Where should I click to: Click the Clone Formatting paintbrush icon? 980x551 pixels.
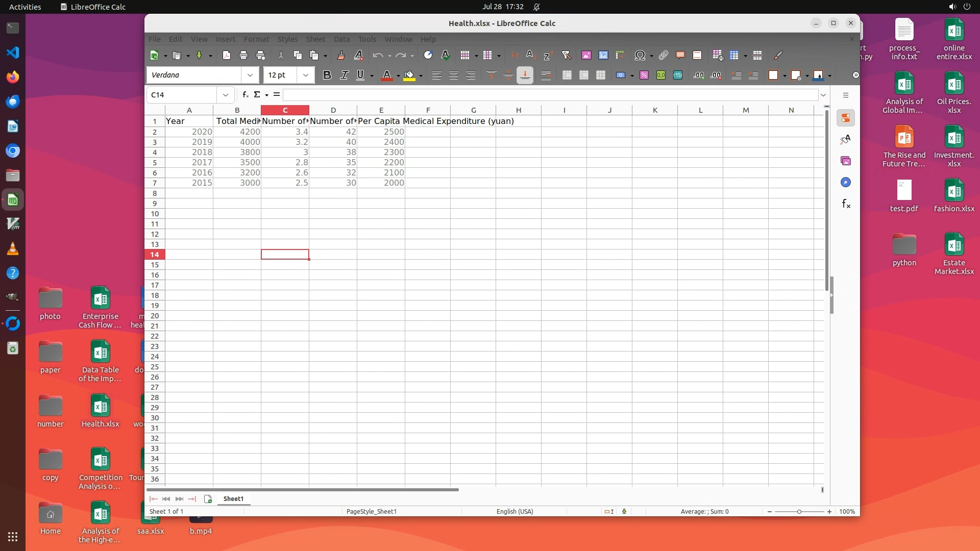pos(341,55)
